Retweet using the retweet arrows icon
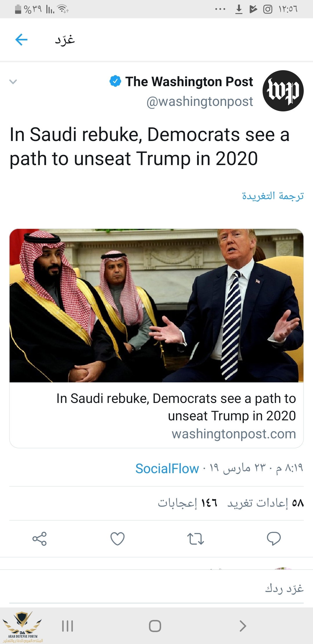Screen dimensions: 313x644 (195, 539)
